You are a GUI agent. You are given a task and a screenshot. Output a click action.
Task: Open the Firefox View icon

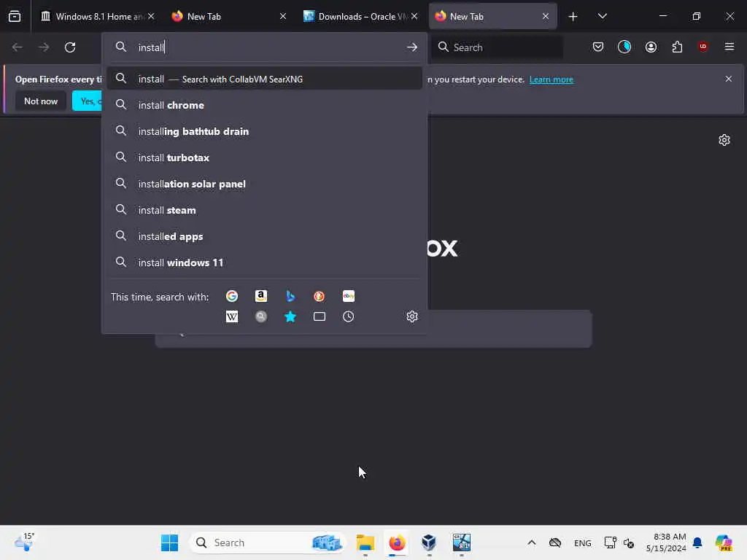(15, 16)
